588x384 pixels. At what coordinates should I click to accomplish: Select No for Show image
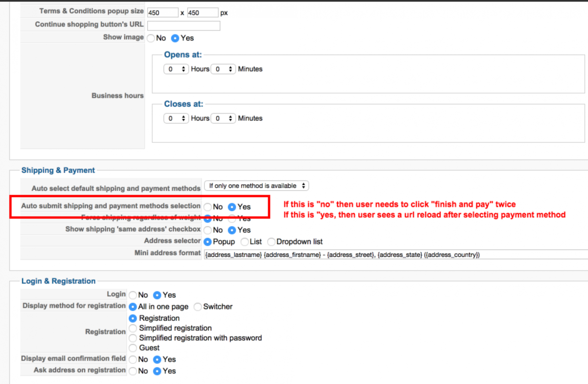click(151, 38)
